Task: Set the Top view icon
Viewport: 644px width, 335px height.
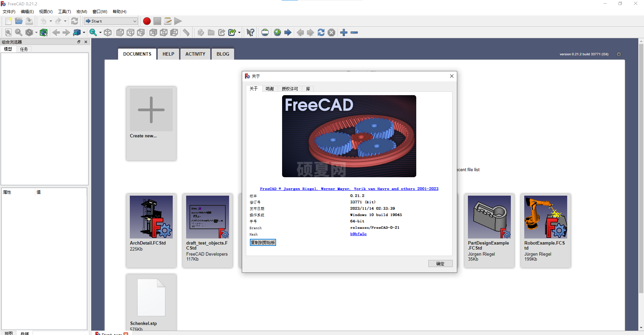Action: click(x=130, y=32)
